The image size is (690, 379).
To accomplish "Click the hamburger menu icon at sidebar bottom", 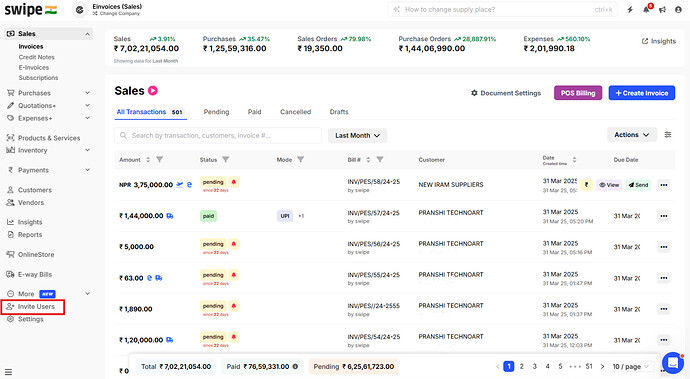I will click(x=8, y=372).
